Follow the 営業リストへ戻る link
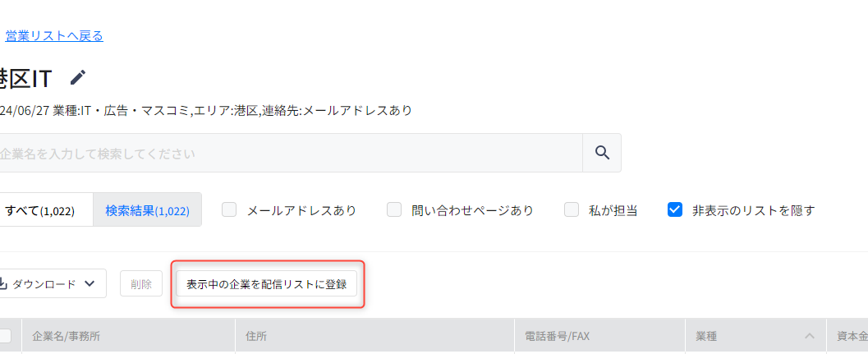Image resolution: width=868 pixels, height=354 pixels. click(x=54, y=36)
